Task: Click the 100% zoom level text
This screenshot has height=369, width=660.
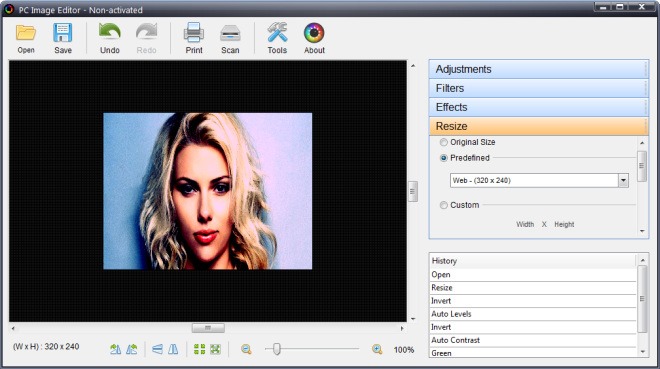Action: pyautogui.click(x=404, y=350)
